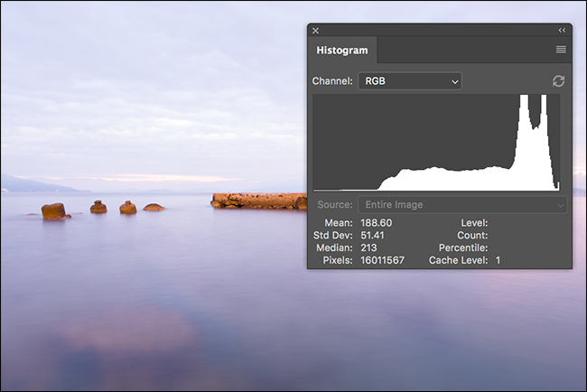Click the Median value 213
The height and width of the screenshot is (392, 587).
368,247
